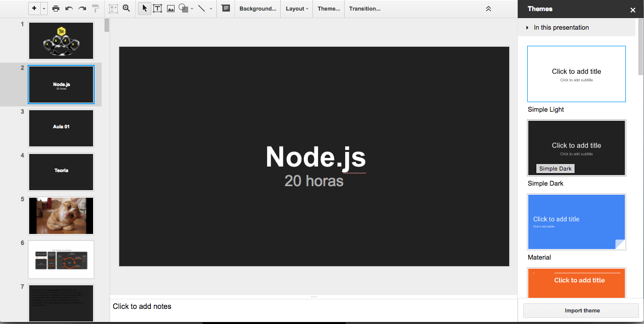Viewport: 644px width, 324px height.
Task: Select the zoom magnifier tool
Action: pyautogui.click(x=126, y=9)
